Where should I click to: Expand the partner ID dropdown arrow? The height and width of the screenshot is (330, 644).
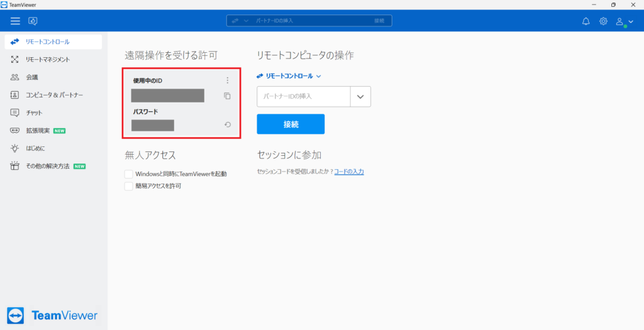[x=360, y=97]
